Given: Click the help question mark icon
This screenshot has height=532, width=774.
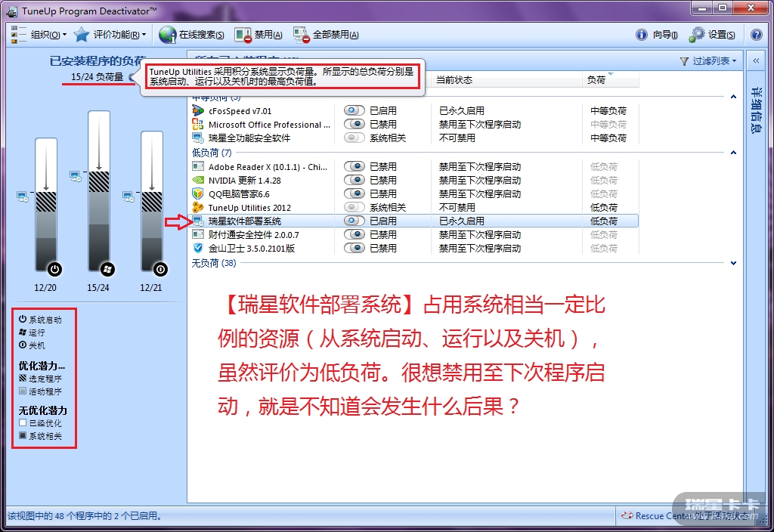Looking at the screenshot, I should (756, 35).
